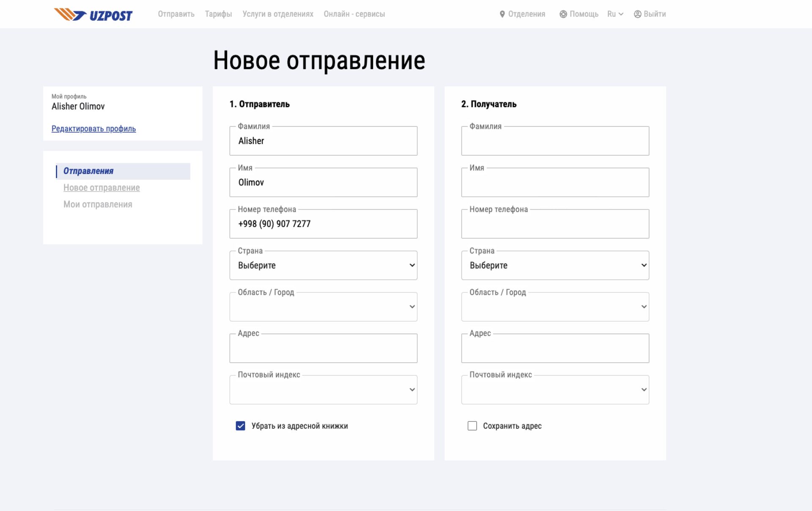The width and height of the screenshot is (812, 511).
Task: Click Редактировать профиль link
Action: click(x=93, y=128)
